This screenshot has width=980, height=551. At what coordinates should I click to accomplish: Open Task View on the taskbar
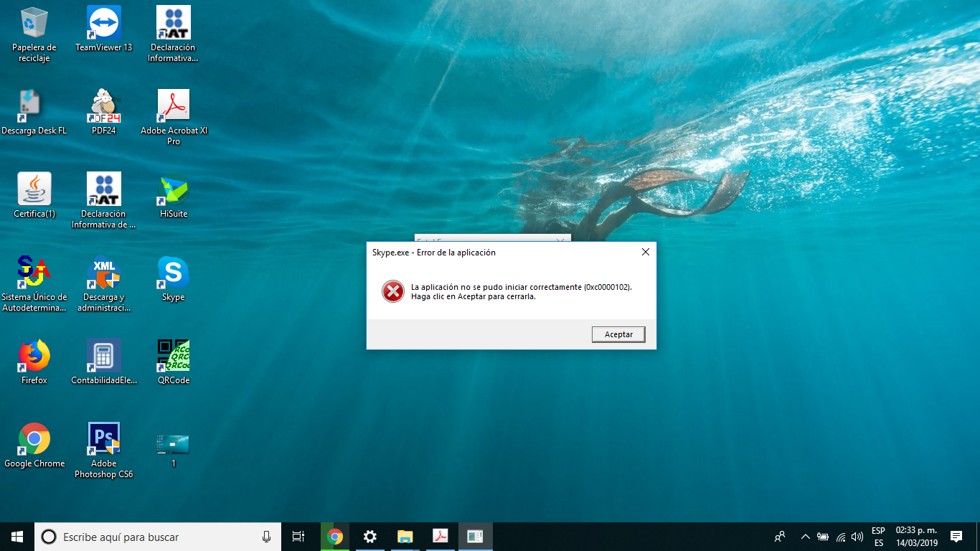point(298,537)
